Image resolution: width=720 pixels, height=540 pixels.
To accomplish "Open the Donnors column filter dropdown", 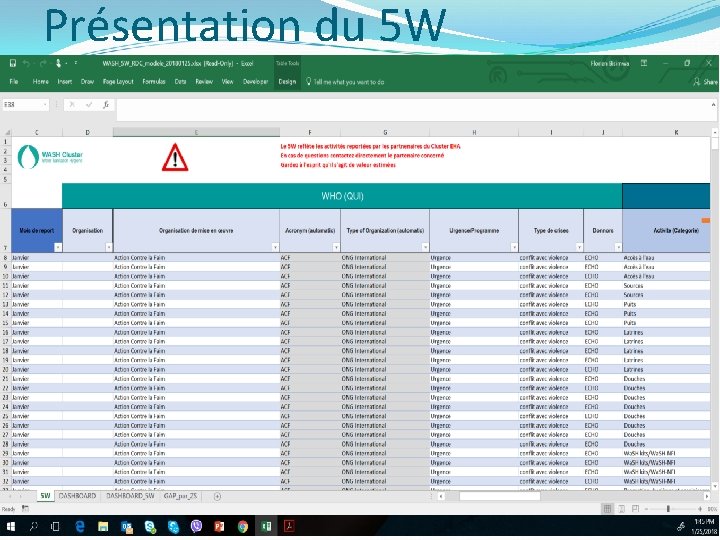I will 618,248.
